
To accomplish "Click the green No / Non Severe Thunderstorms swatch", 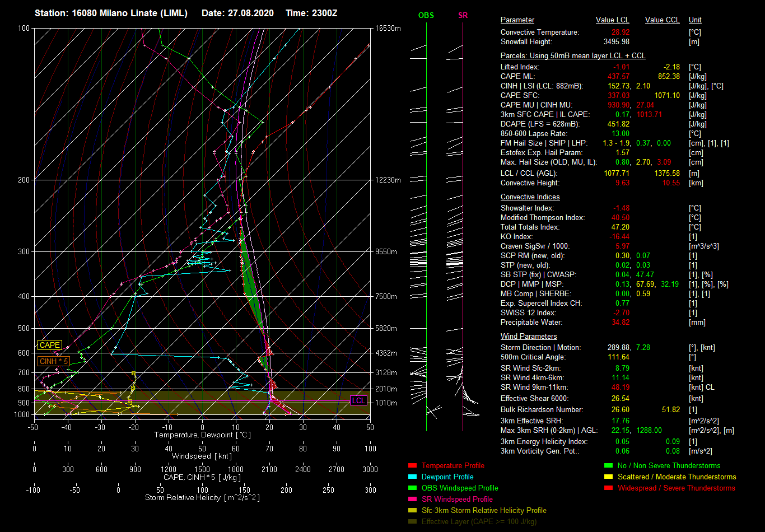I will point(608,466).
